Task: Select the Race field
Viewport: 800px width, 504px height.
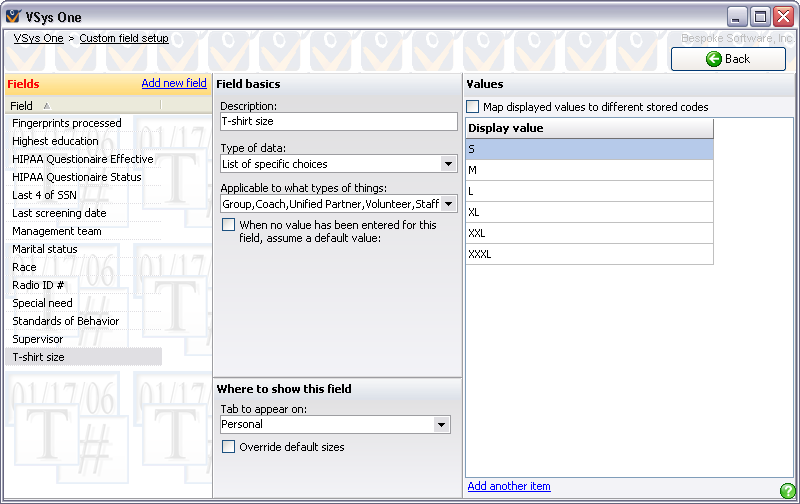Action: (x=84, y=267)
